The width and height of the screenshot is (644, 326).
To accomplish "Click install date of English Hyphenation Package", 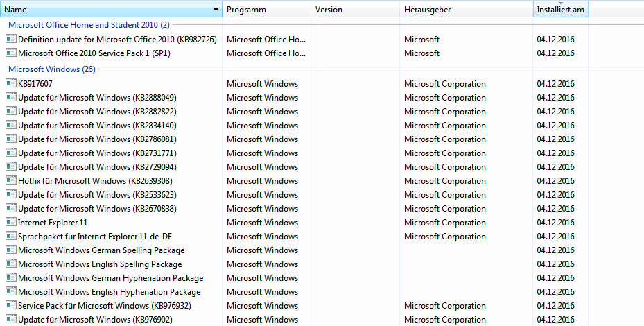I will (x=556, y=292).
